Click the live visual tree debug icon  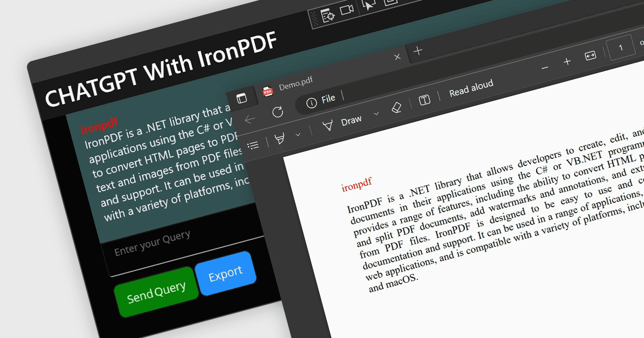(x=328, y=14)
